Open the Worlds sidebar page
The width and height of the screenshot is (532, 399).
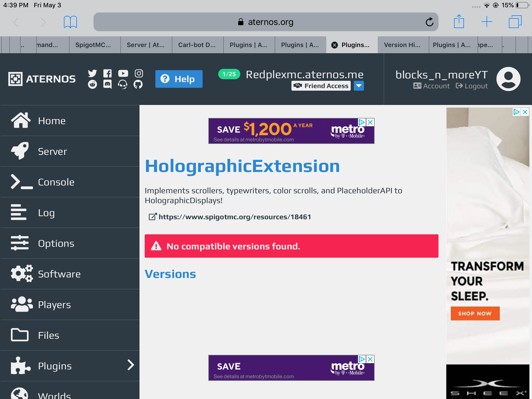[70, 390]
